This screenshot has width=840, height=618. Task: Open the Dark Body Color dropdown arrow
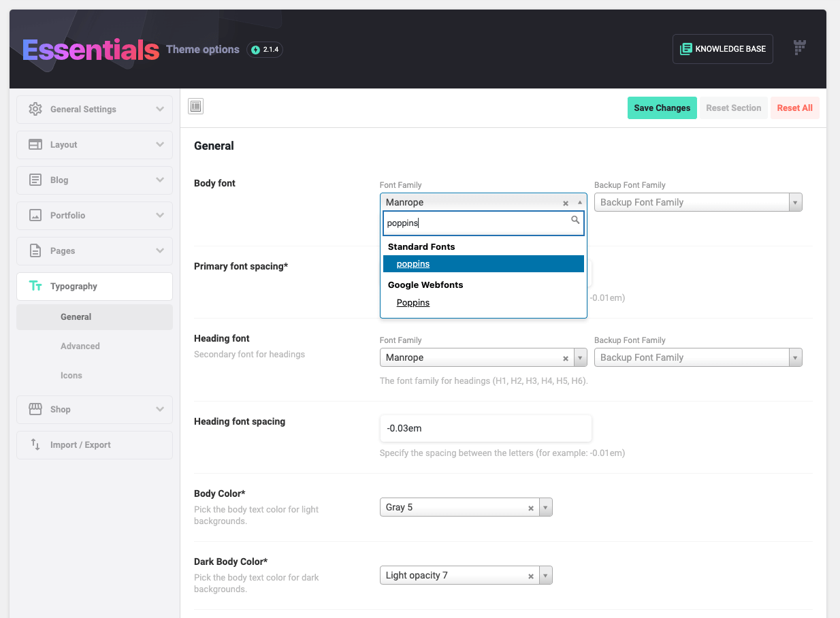546,575
